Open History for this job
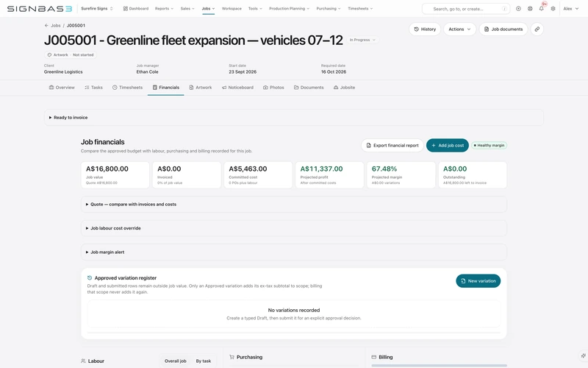The height and width of the screenshot is (368, 588). tap(425, 29)
